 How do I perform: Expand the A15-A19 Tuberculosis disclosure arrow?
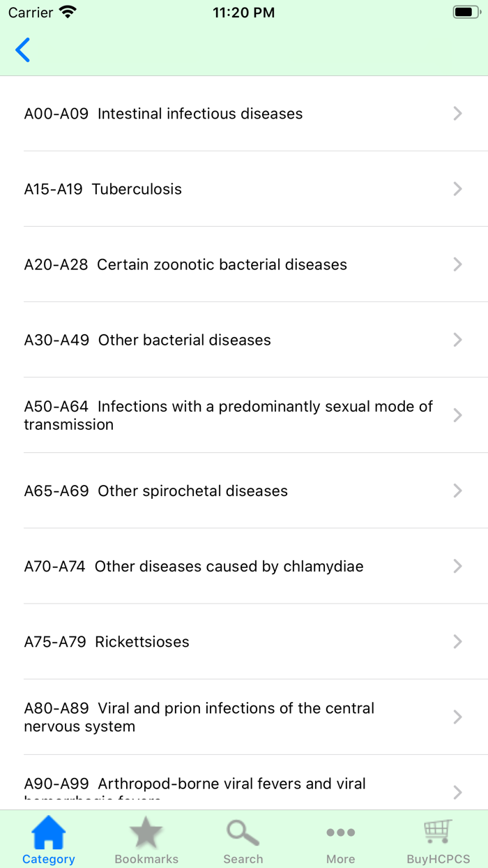pyautogui.click(x=457, y=189)
